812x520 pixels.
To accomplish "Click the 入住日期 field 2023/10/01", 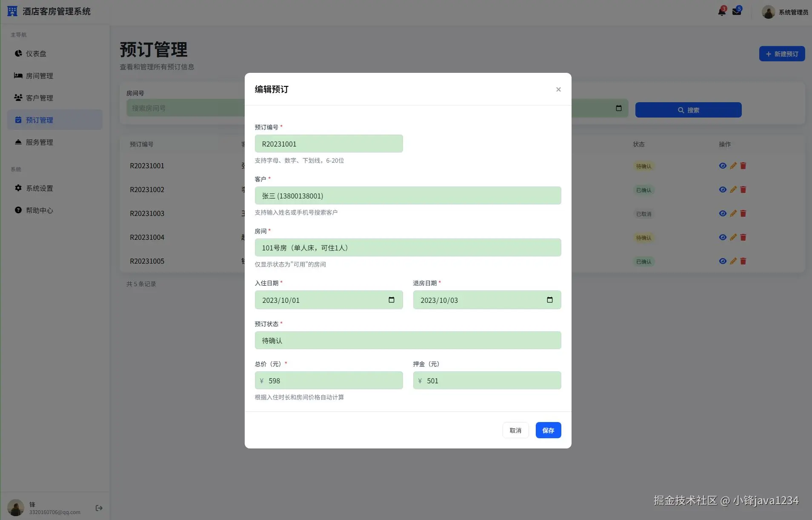I will coord(329,300).
